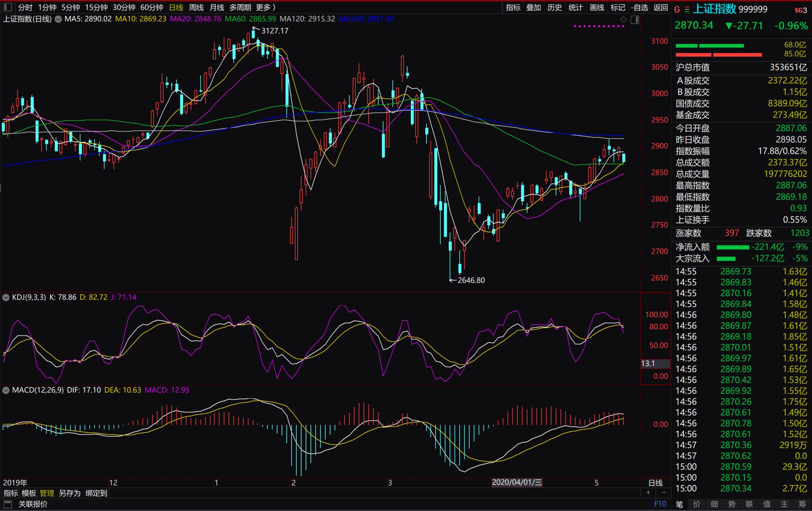
Task: Select the 1分钟 period
Action: [x=47, y=7]
